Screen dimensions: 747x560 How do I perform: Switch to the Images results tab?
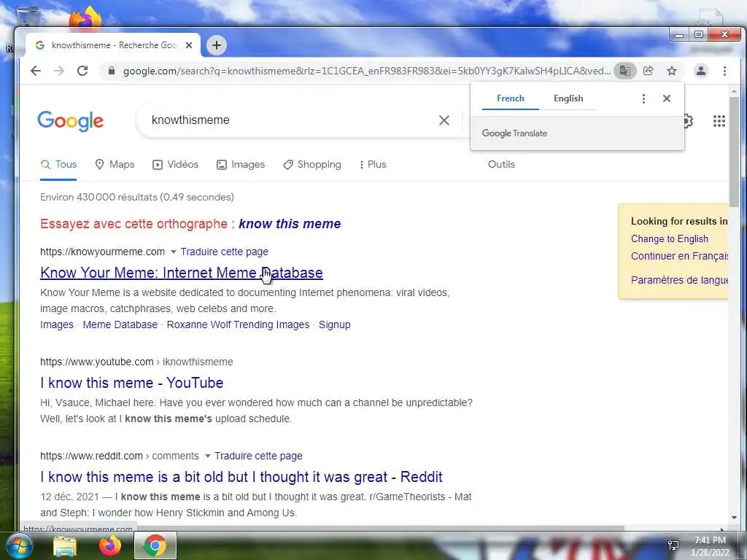[241, 165]
